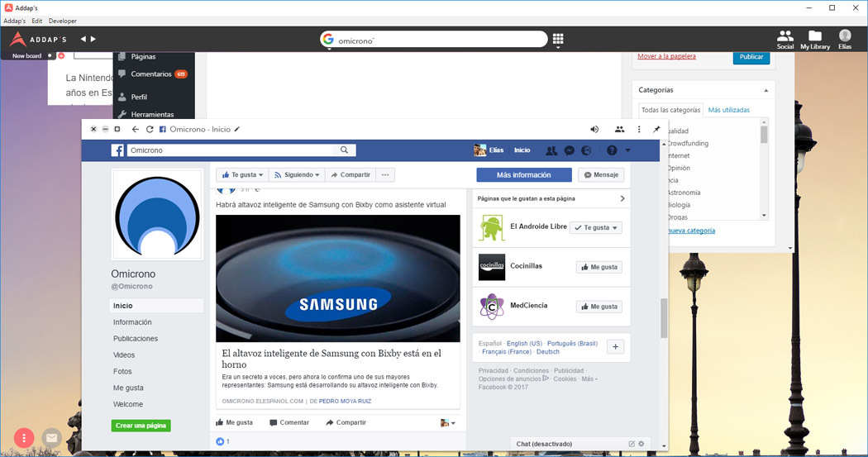Click the Facebook search magnifier icon
868x457 pixels.
tap(345, 150)
